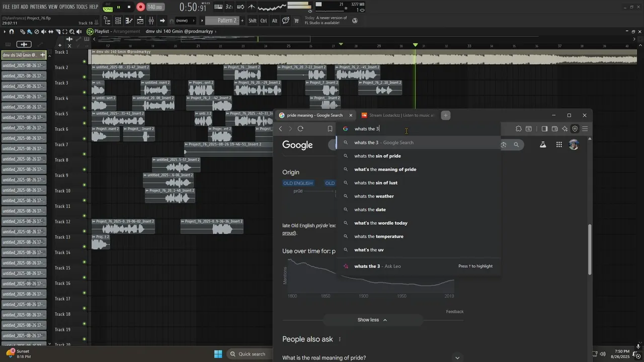The height and width of the screenshot is (362, 644).
Task: Open the browser wallet icon
Action: 554,129
